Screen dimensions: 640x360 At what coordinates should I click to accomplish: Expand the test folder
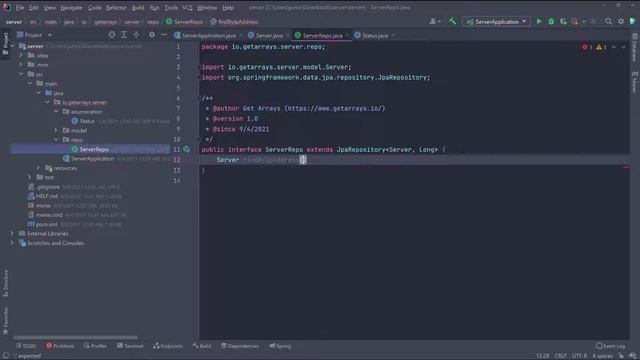(x=30, y=178)
